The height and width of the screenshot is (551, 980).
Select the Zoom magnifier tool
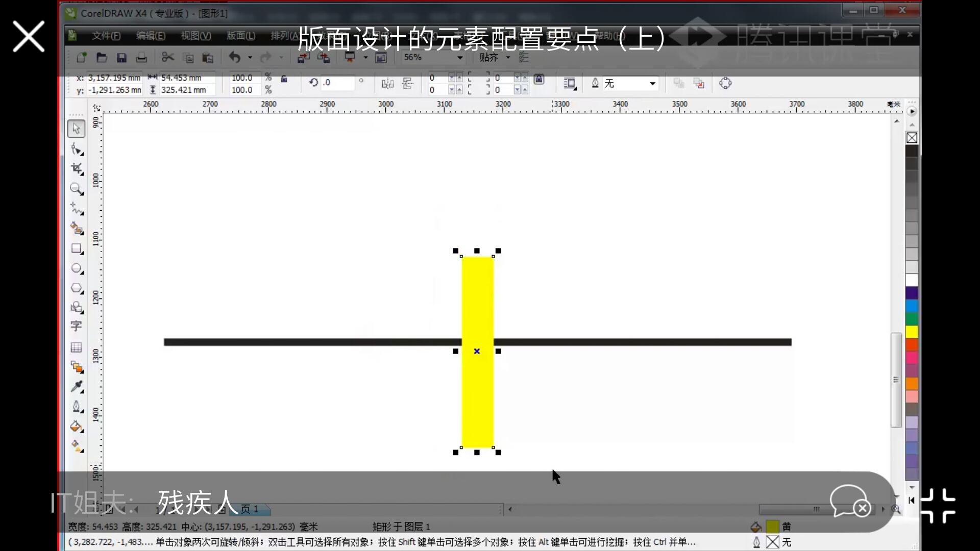pos(77,189)
